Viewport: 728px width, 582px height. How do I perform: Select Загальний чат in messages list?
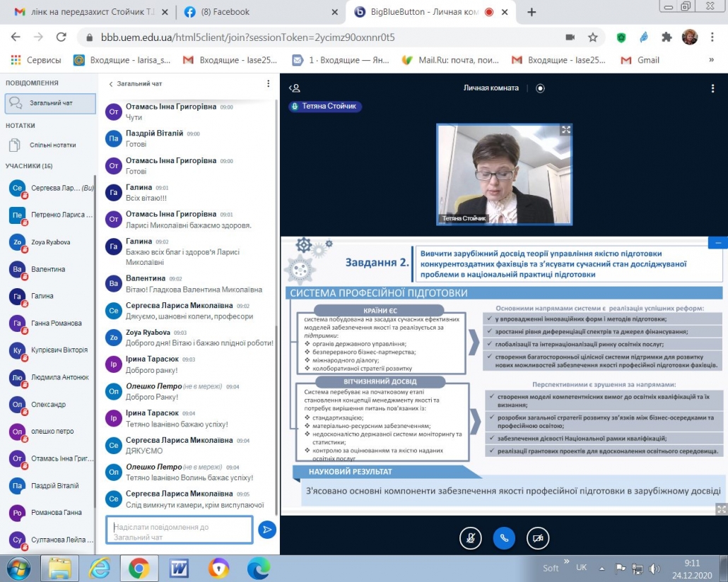50,103
